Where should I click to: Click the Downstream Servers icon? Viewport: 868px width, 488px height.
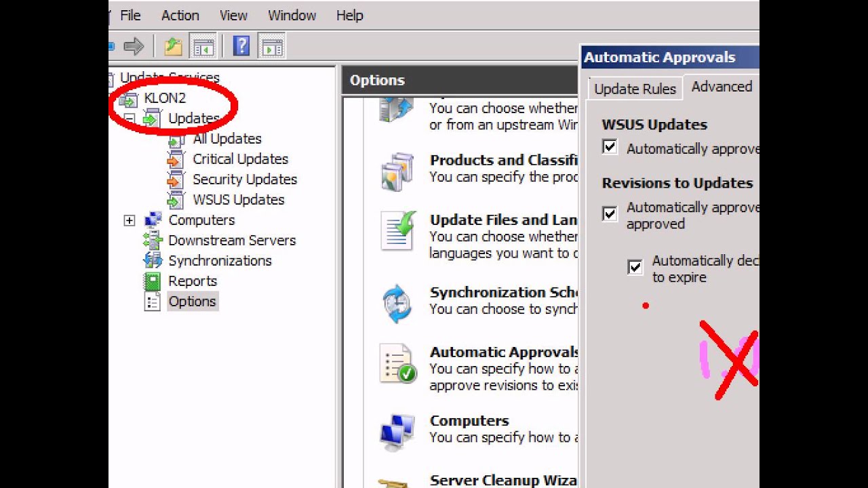click(153, 240)
